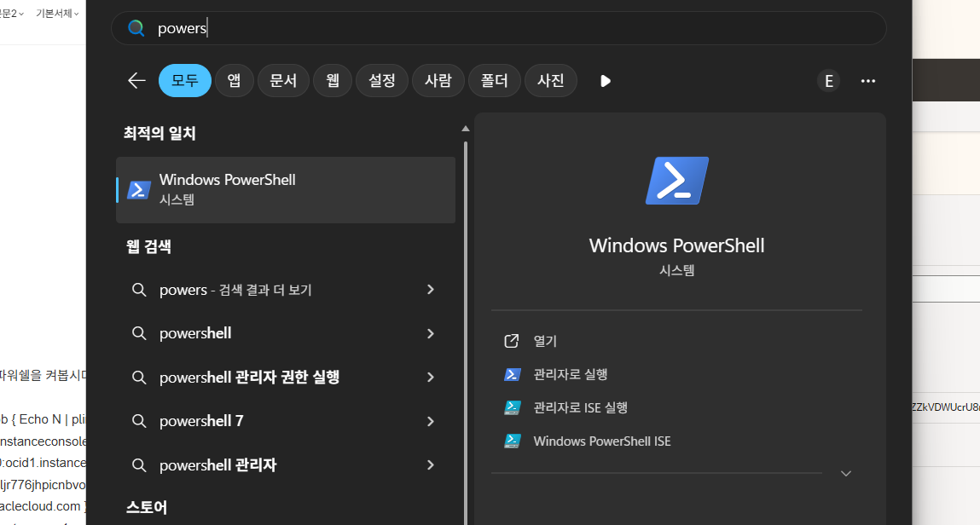The width and height of the screenshot is (980, 525).
Task: Click the 관리자로 실행 PowerShell icon
Action: pyautogui.click(x=512, y=374)
